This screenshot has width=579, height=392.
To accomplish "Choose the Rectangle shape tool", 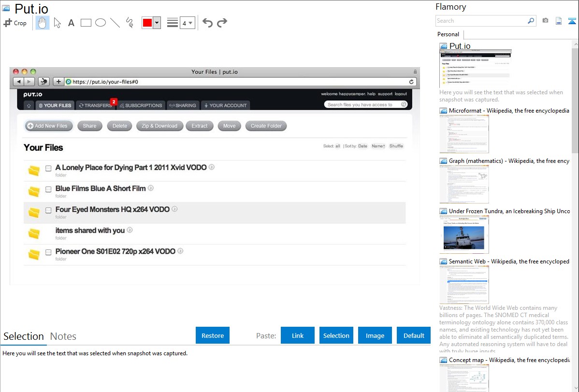I will pos(86,23).
